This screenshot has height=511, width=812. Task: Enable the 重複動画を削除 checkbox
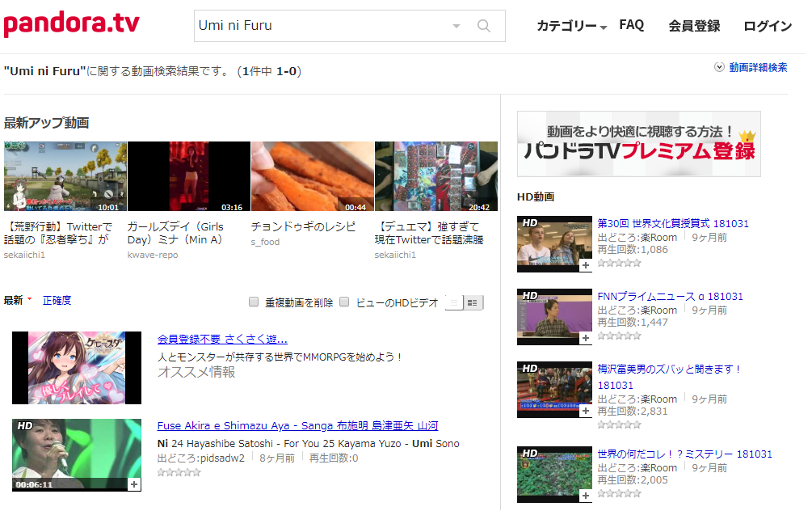(x=254, y=302)
